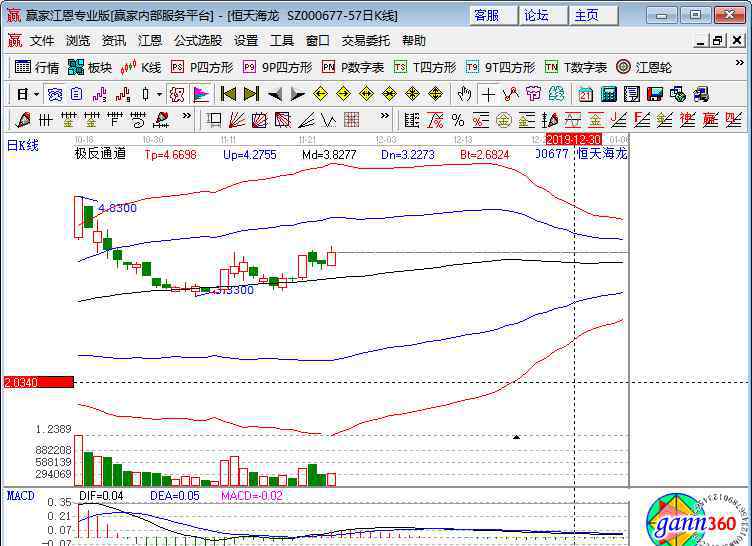This screenshot has width=752, height=546.
Task: Click the 论坛 forum button
Action: pos(542,15)
